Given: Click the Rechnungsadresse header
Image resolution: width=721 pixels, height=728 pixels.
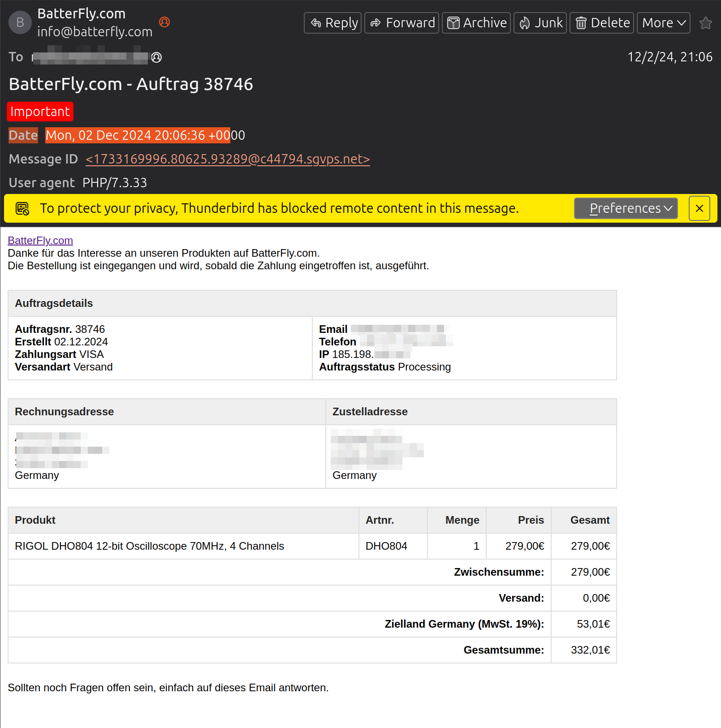Looking at the screenshot, I should 167,412.
